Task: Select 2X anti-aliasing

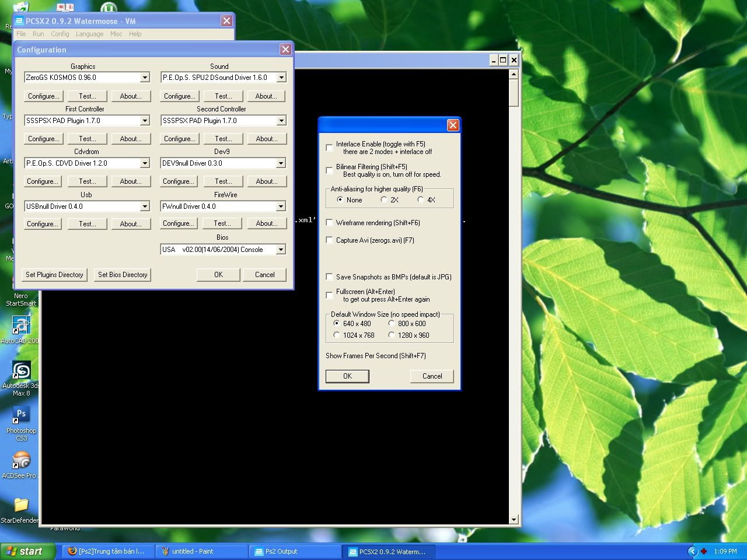Action: (383, 199)
